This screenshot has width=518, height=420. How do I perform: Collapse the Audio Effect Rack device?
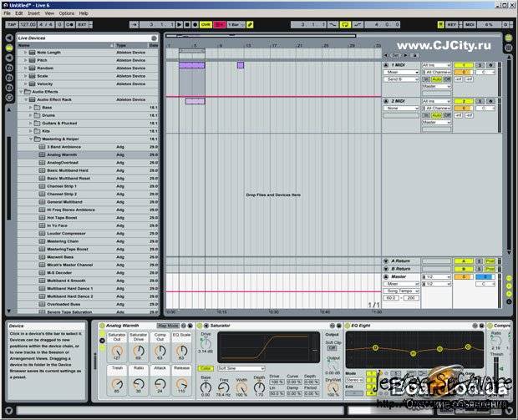click(x=25, y=99)
